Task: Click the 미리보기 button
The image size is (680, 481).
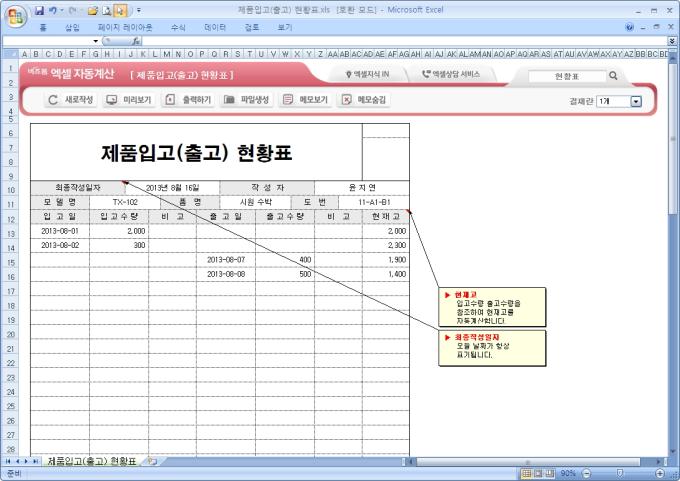Action: (x=129, y=100)
